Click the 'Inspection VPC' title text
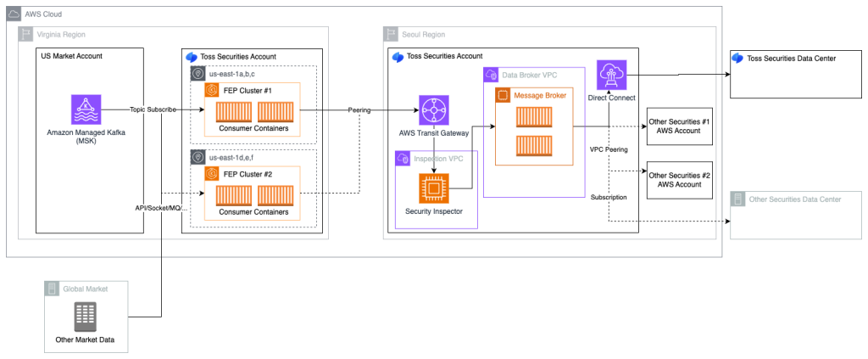This screenshot has height=359, width=868. point(437,159)
